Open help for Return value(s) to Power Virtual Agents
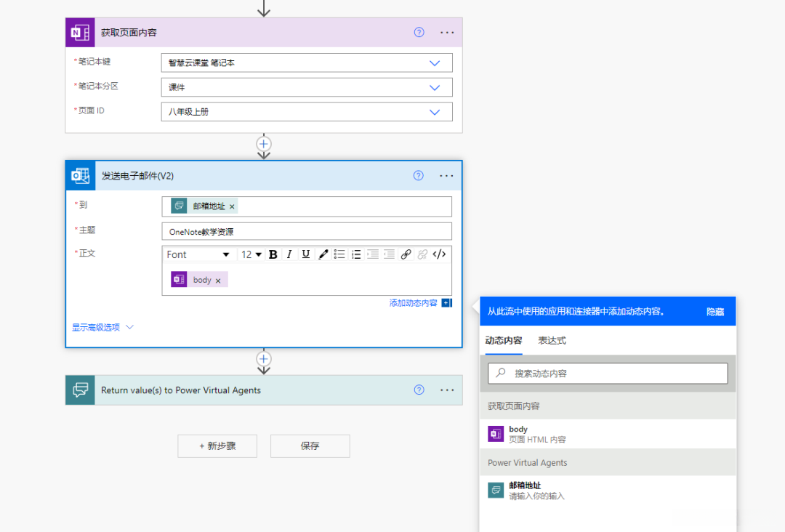Screen dimensions: 785x532 (x=419, y=390)
